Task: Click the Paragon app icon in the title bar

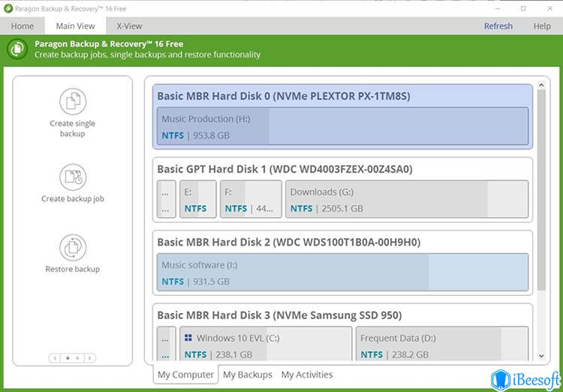Action: tap(8, 8)
